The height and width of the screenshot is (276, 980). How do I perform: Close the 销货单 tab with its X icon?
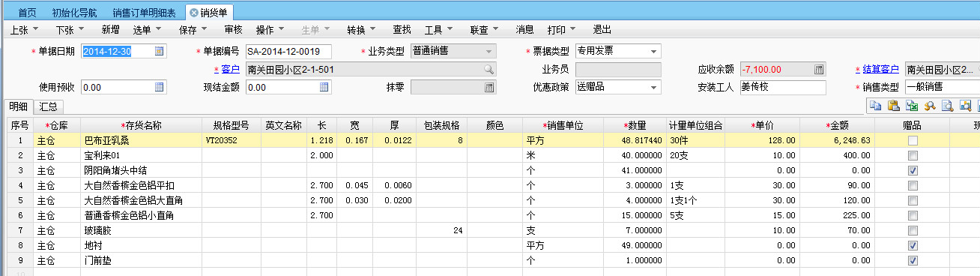click(194, 13)
